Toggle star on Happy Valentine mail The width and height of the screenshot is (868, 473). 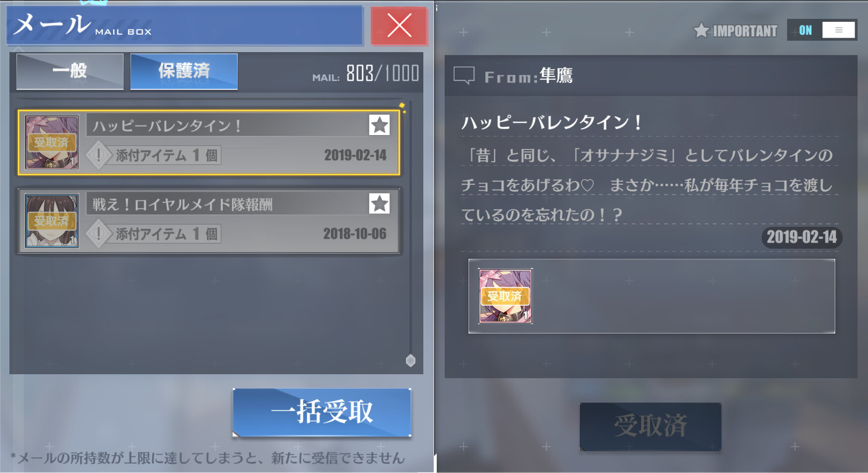[380, 125]
